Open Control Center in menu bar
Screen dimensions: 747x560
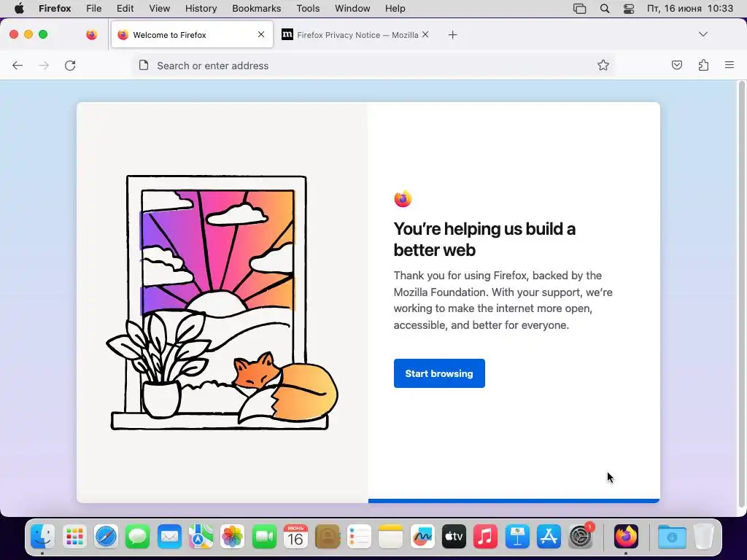click(629, 9)
